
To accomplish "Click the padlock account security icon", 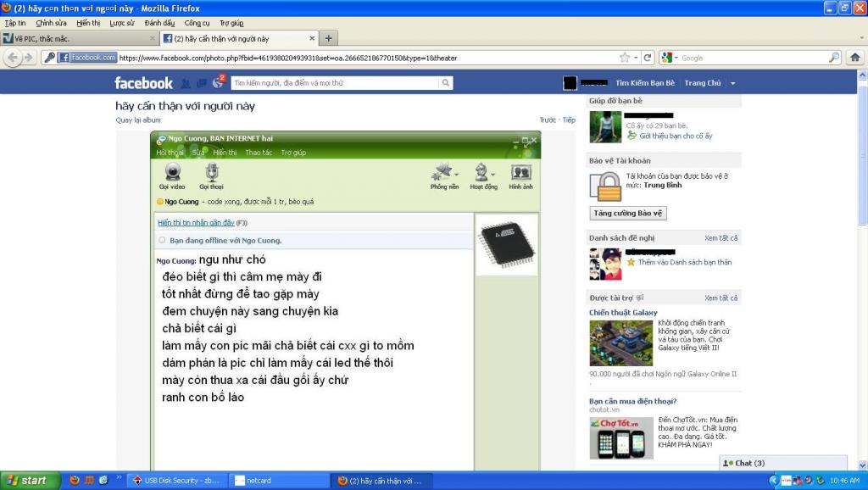I will click(x=605, y=187).
